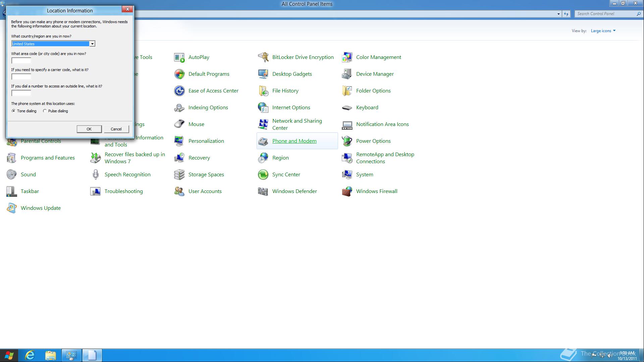
Task: Click the Speech Recognition microphone icon
Action: 96,175
